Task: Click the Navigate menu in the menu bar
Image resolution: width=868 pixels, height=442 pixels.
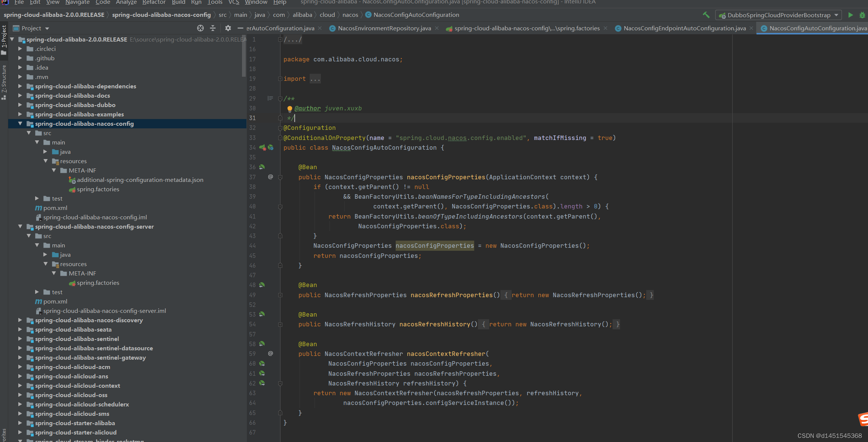Action: 77,4
